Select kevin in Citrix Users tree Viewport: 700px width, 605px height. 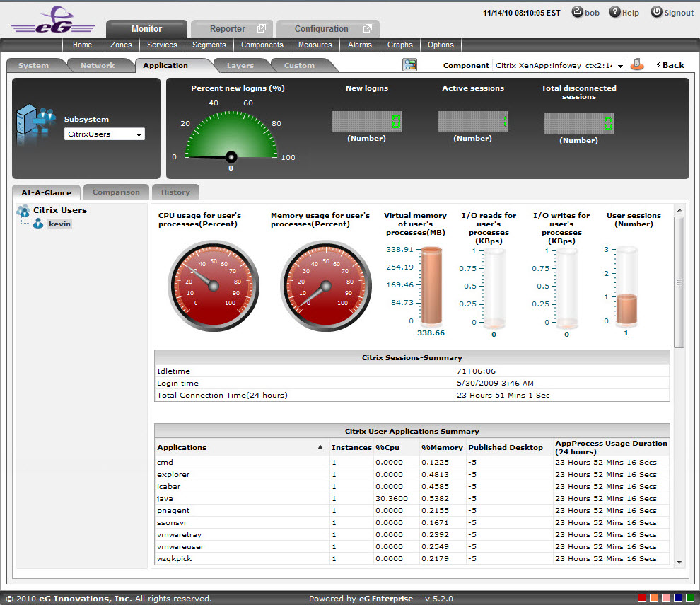pos(60,224)
